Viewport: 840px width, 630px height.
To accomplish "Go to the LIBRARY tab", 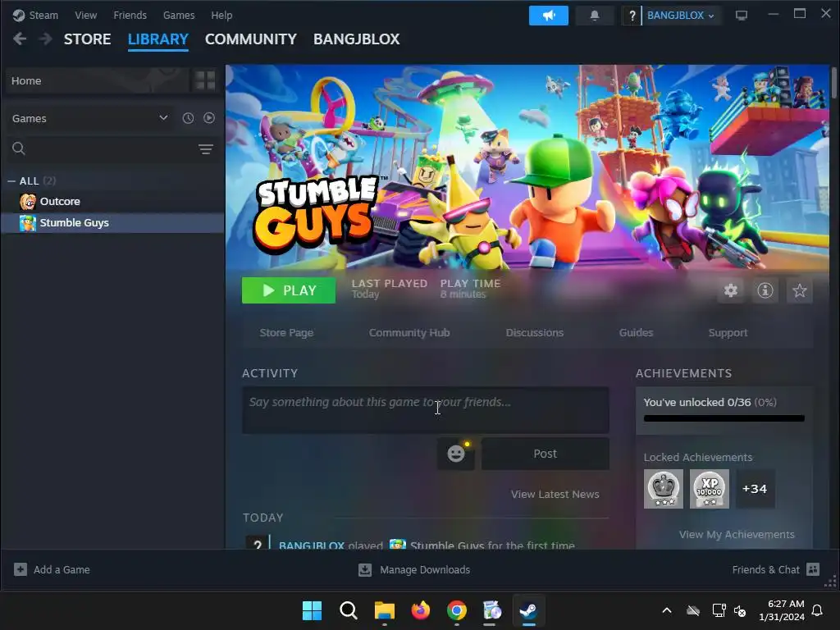I will tap(158, 39).
